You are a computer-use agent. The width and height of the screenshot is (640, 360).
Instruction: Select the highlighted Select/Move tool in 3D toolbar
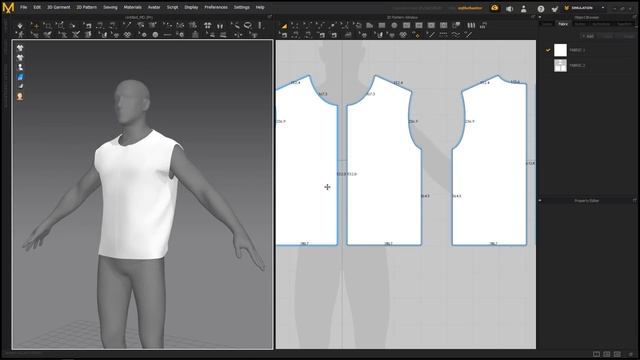click(35, 25)
